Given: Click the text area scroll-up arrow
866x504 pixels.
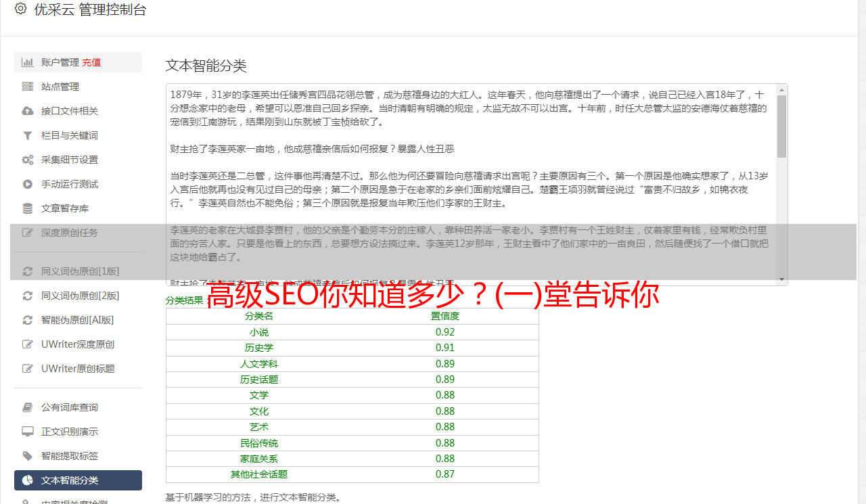Looking at the screenshot, I should 781,90.
